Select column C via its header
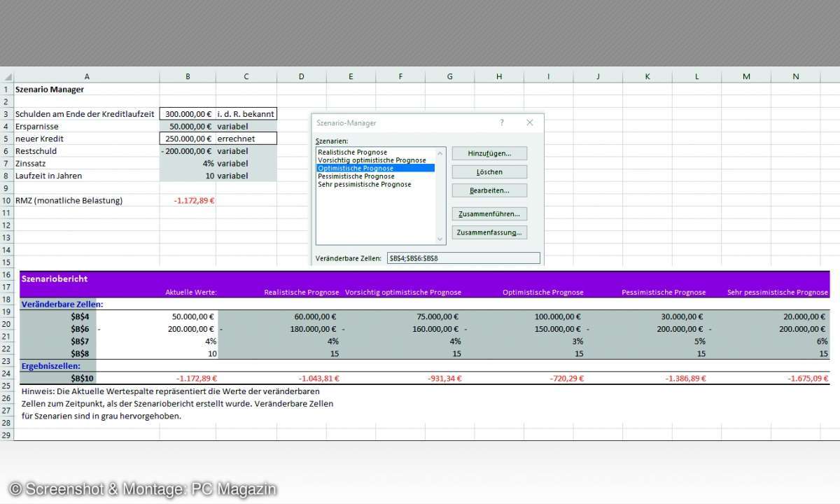The height and width of the screenshot is (504, 840). pos(246,77)
